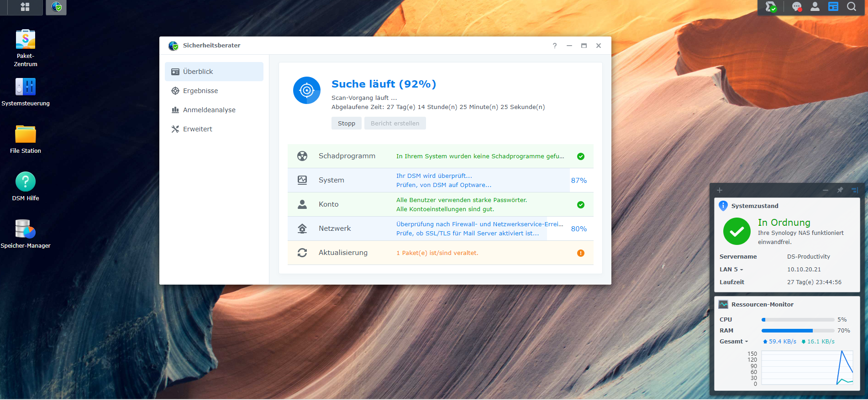The width and height of the screenshot is (868, 400).
Task: Click the orange warning icon on Aktualisierung
Action: (581, 253)
